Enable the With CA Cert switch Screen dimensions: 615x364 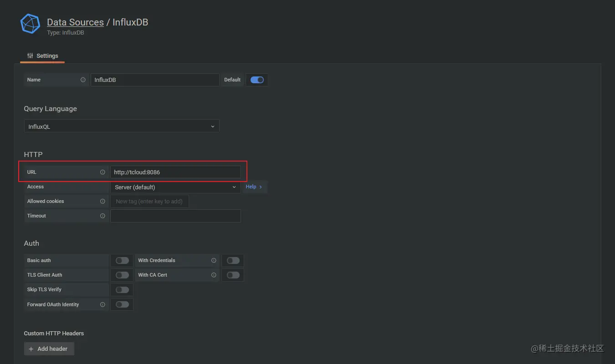click(x=233, y=275)
